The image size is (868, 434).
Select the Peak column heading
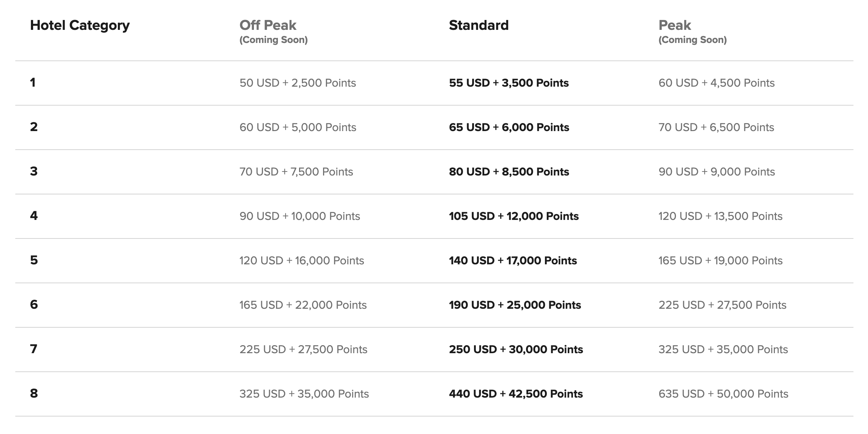(x=674, y=25)
